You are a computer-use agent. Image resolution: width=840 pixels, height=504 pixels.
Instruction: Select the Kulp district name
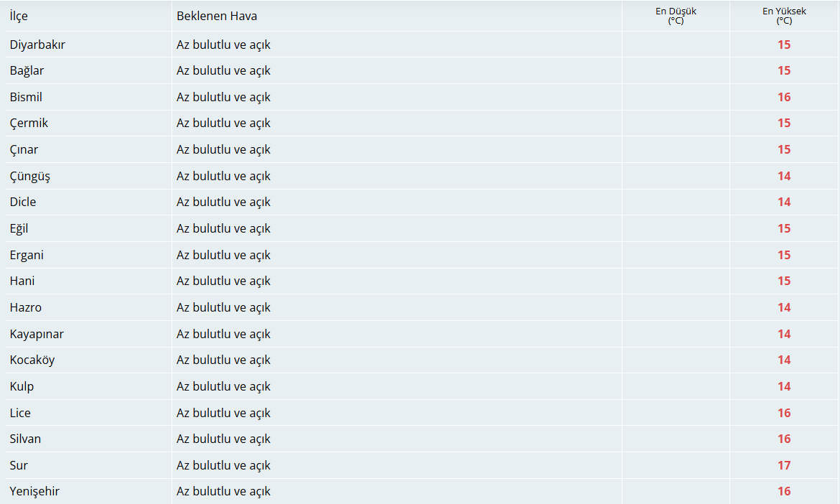22,387
